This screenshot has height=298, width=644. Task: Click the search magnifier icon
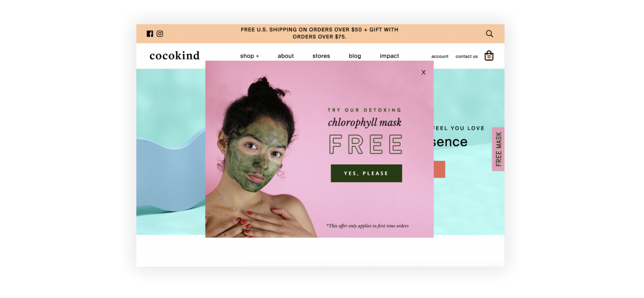pos(489,34)
